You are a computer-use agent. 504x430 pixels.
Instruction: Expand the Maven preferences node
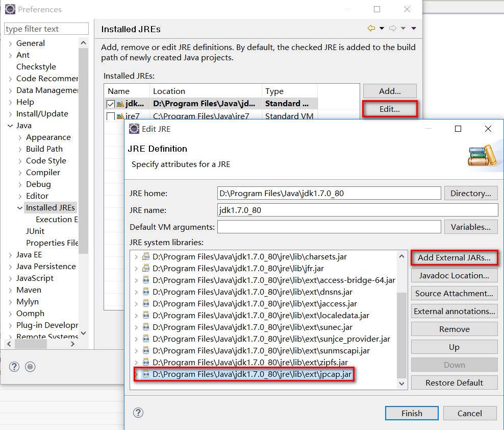tap(10, 290)
